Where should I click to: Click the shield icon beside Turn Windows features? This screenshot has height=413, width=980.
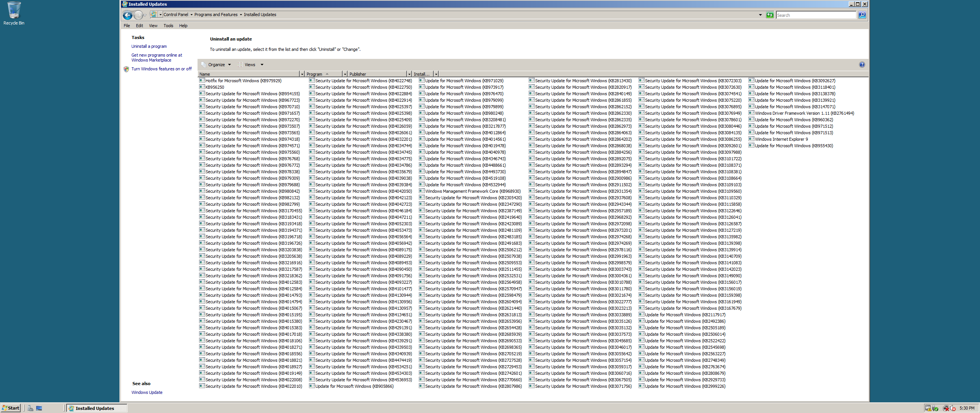tap(126, 69)
